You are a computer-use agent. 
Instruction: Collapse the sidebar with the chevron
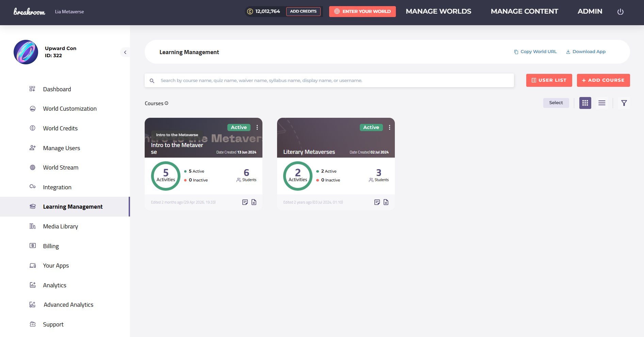pyautogui.click(x=125, y=52)
